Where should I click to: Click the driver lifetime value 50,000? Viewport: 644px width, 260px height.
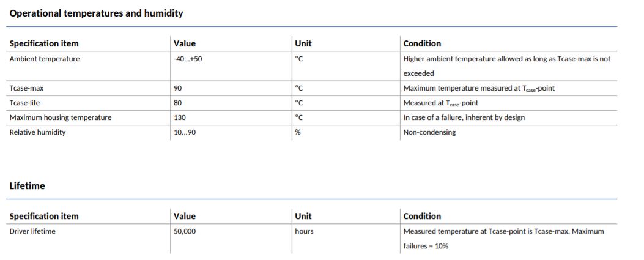(x=185, y=232)
